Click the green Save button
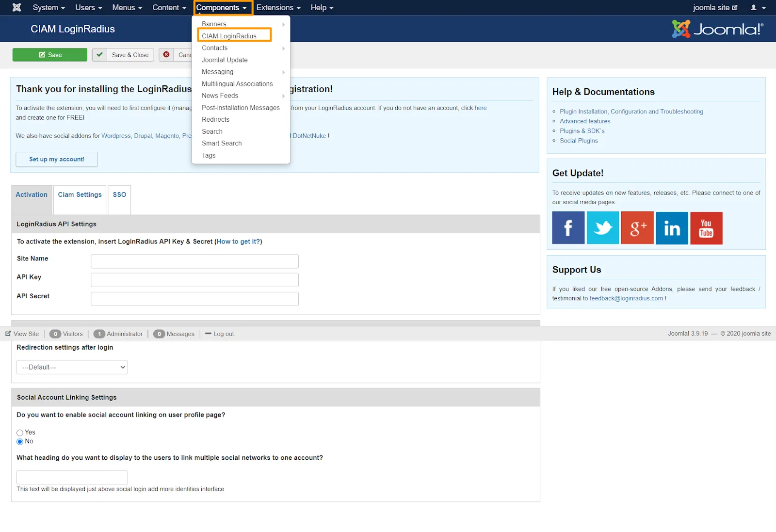776x532 pixels. [50, 55]
